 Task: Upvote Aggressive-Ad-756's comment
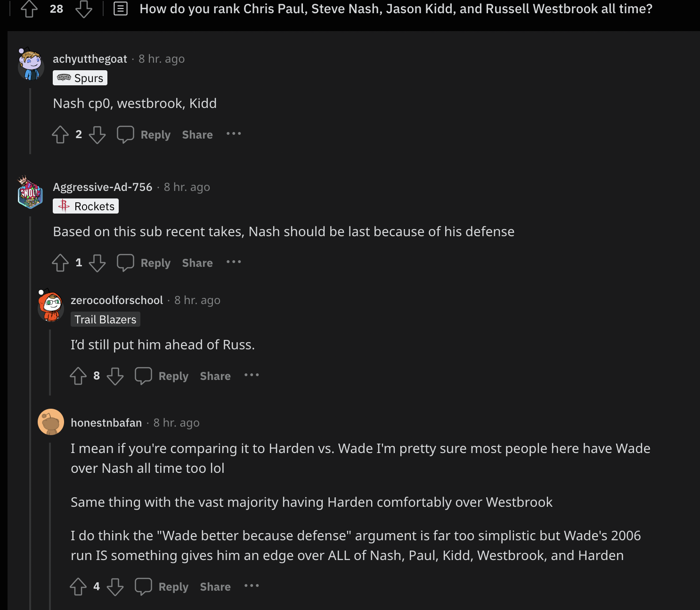(60, 263)
